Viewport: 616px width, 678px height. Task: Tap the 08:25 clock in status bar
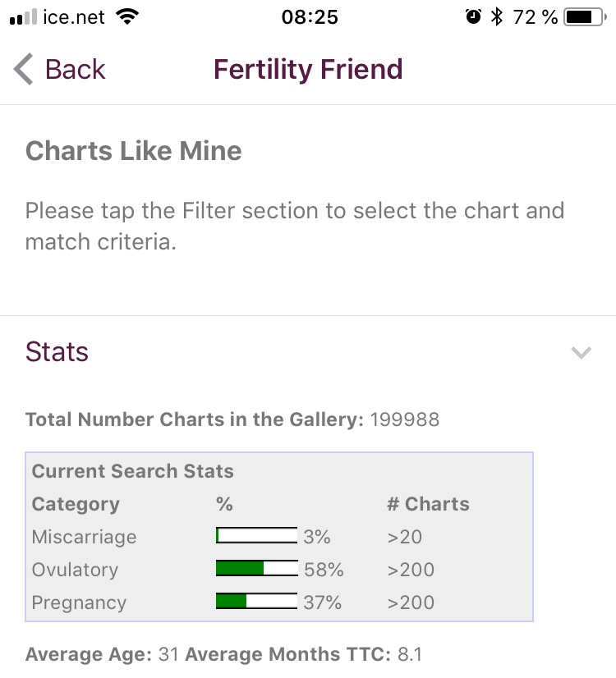coord(310,16)
